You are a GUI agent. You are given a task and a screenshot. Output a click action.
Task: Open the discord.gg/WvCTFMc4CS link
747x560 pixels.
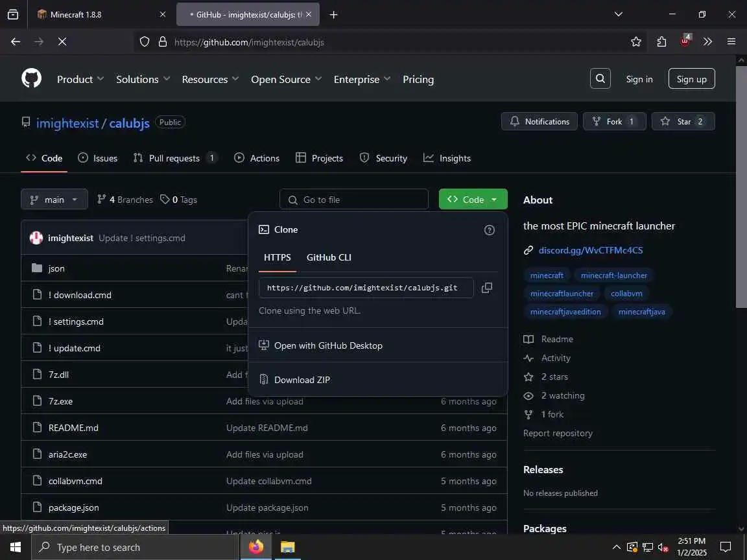coord(590,250)
